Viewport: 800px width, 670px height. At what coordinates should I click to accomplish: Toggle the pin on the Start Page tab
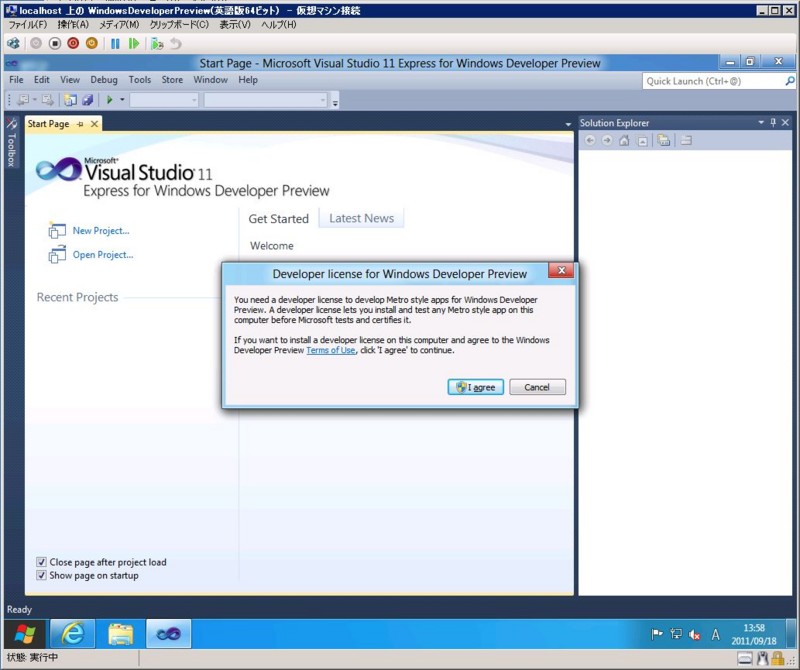(80, 124)
